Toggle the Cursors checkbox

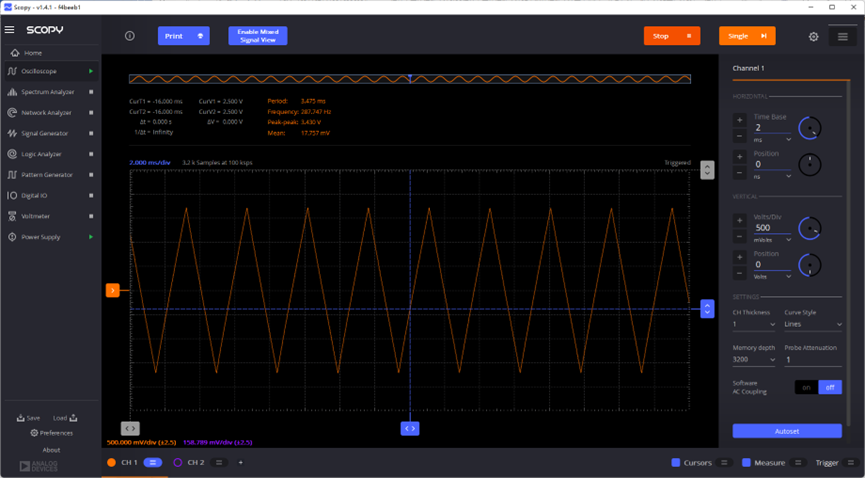tap(676, 463)
